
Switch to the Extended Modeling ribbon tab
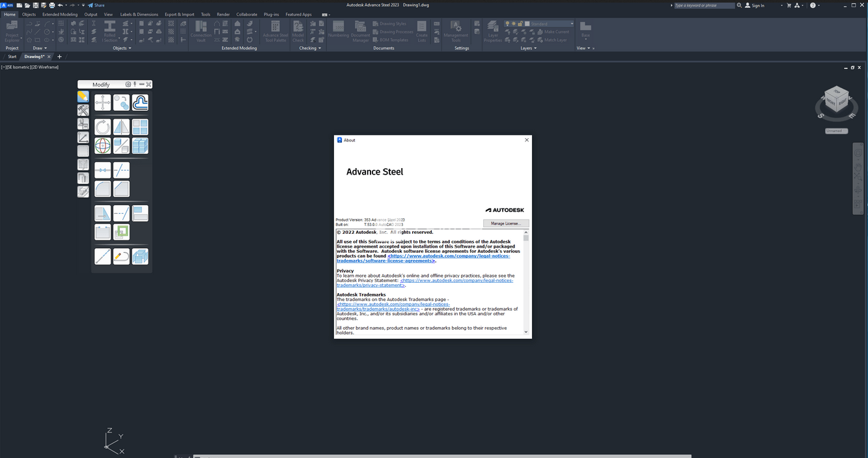60,14
